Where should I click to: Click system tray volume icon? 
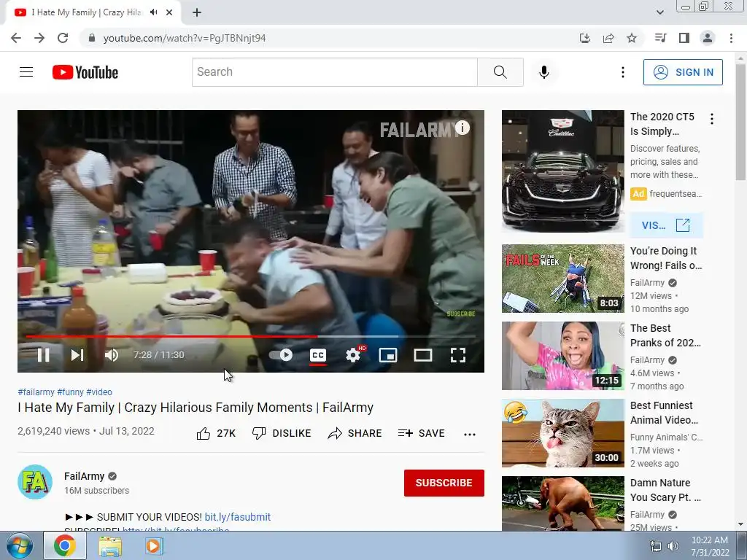[673, 546]
